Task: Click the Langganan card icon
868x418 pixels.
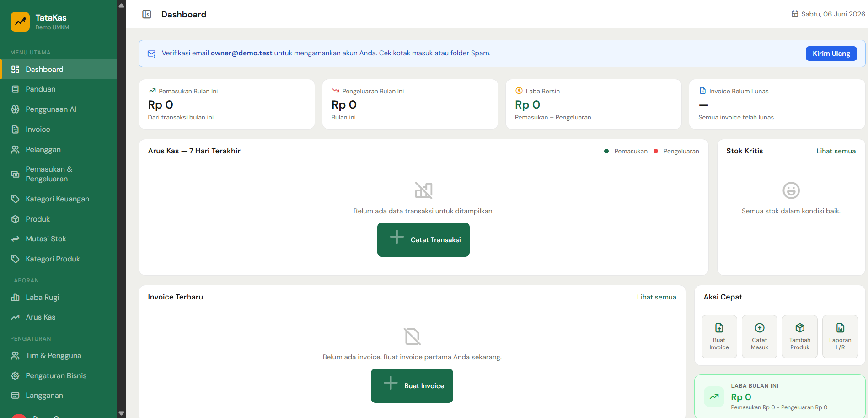Action: pos(15,395)
